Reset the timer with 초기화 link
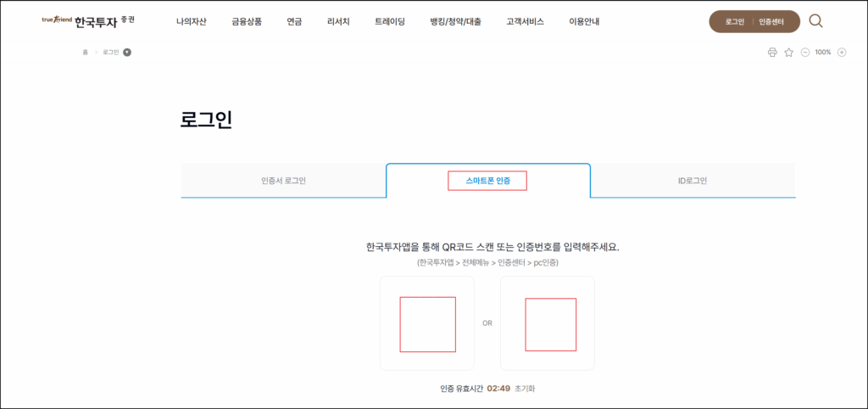The width and height of the screenshot is (868, 409). [525, 389]
